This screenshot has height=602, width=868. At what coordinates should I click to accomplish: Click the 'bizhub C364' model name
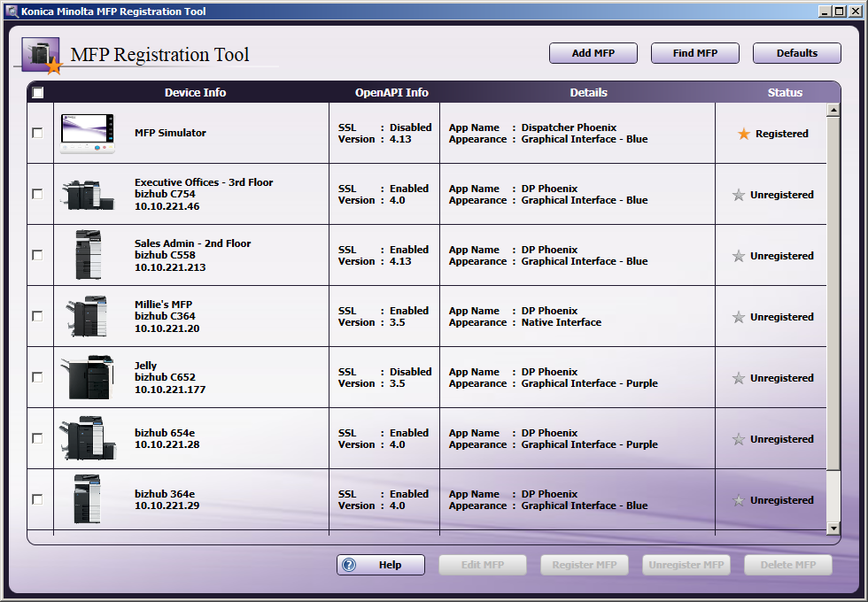(x=165, y=316)
